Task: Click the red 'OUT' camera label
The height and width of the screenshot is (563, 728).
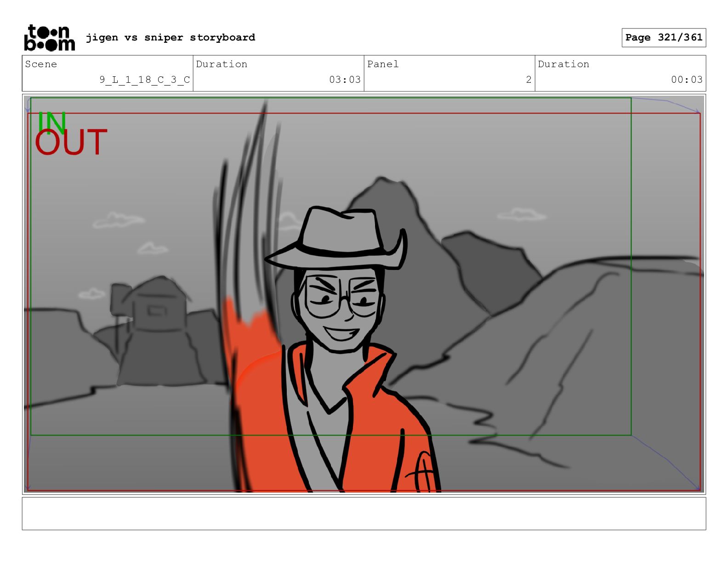Action: pyautogui.click(x=71, y=143)
